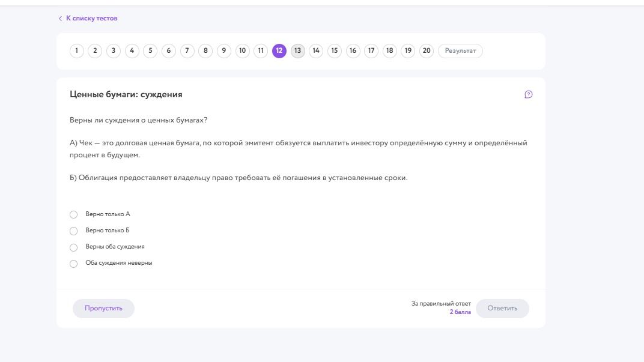This screenshot has width=644, height=362.
Task: Choose Верны оба суждения radio button
Action: tap(73, 247)
